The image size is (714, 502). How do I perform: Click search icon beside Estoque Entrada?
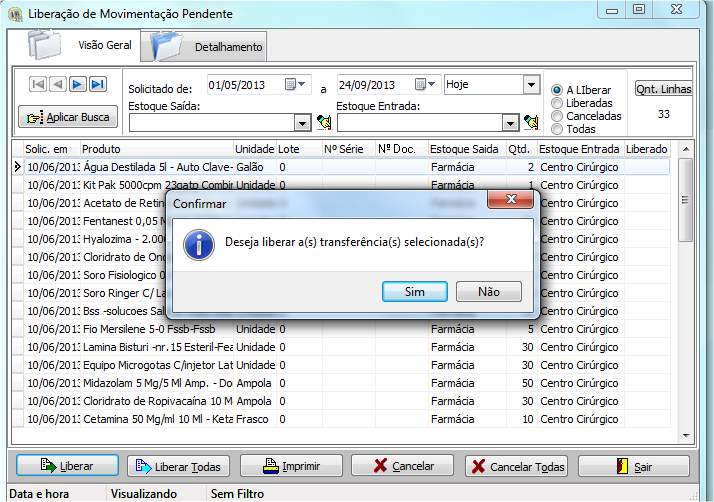coord(531,122)
